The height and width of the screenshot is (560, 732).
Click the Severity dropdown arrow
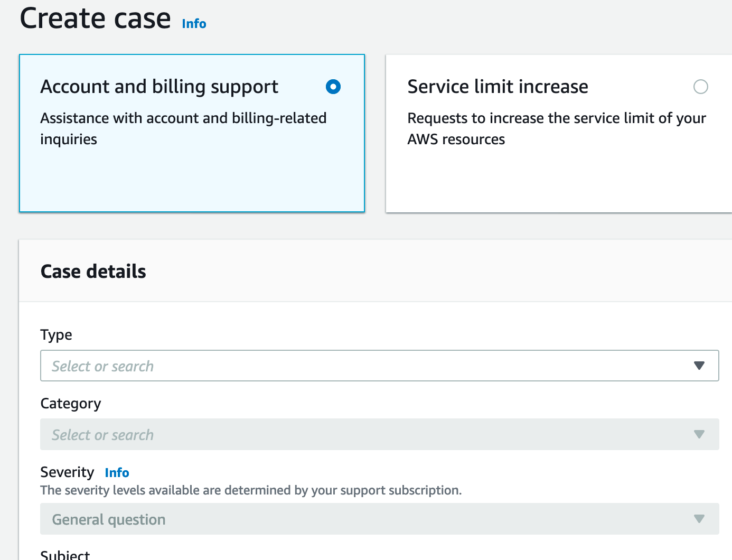click(699, 519)
